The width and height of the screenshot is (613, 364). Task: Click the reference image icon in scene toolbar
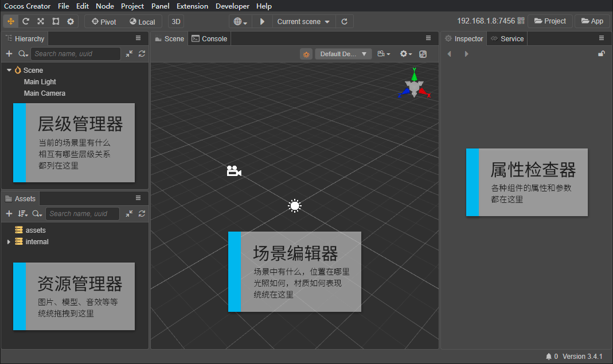(x=423, y=54)
